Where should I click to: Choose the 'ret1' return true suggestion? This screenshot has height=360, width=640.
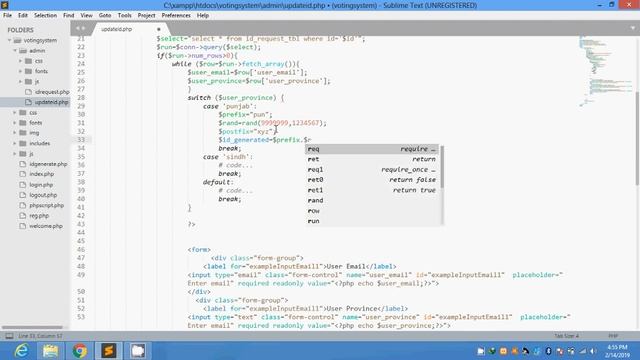(371, 190)
